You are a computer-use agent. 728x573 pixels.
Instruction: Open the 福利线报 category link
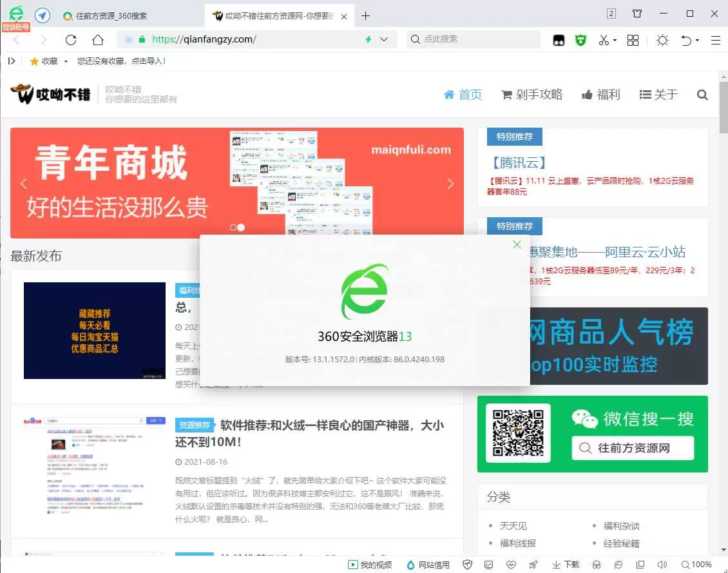[518, 543]
